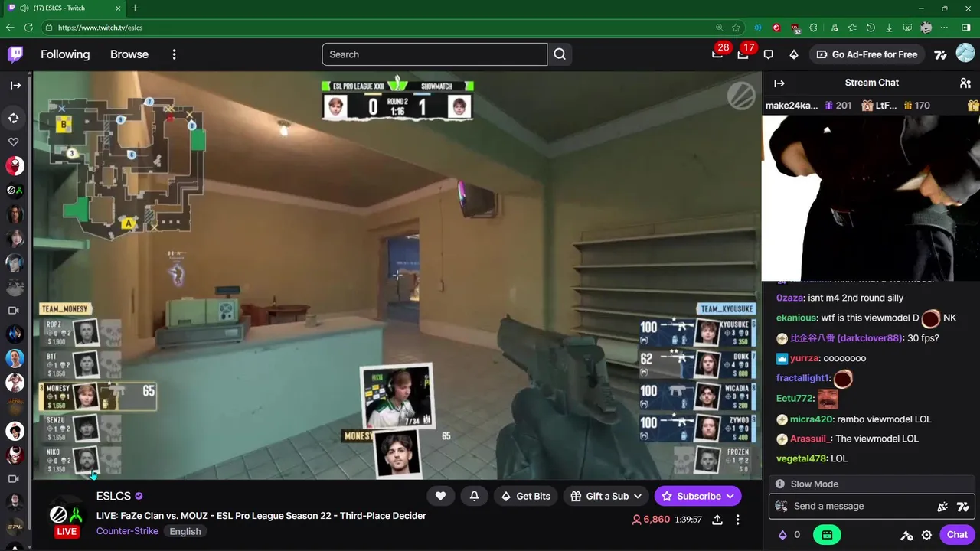Open the user avatar menu
Viewport: 980px width, 551px height.
tap(965, 54)
